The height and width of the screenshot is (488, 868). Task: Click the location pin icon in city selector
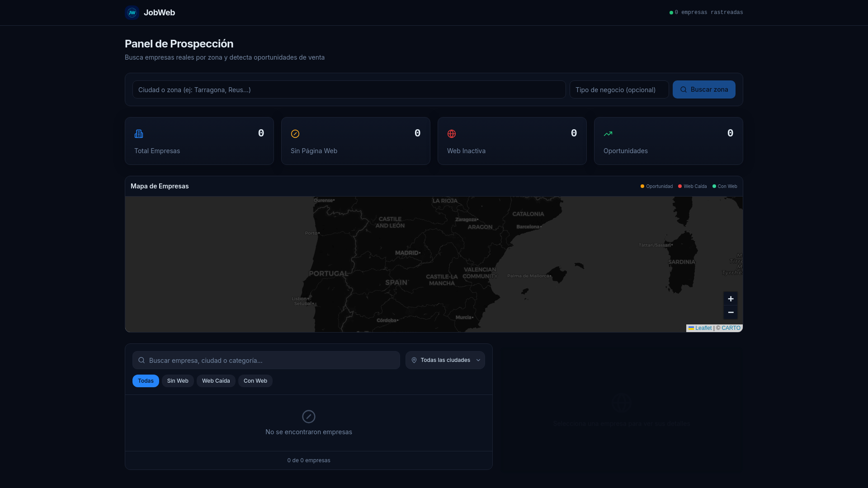[x=414, y=360]
